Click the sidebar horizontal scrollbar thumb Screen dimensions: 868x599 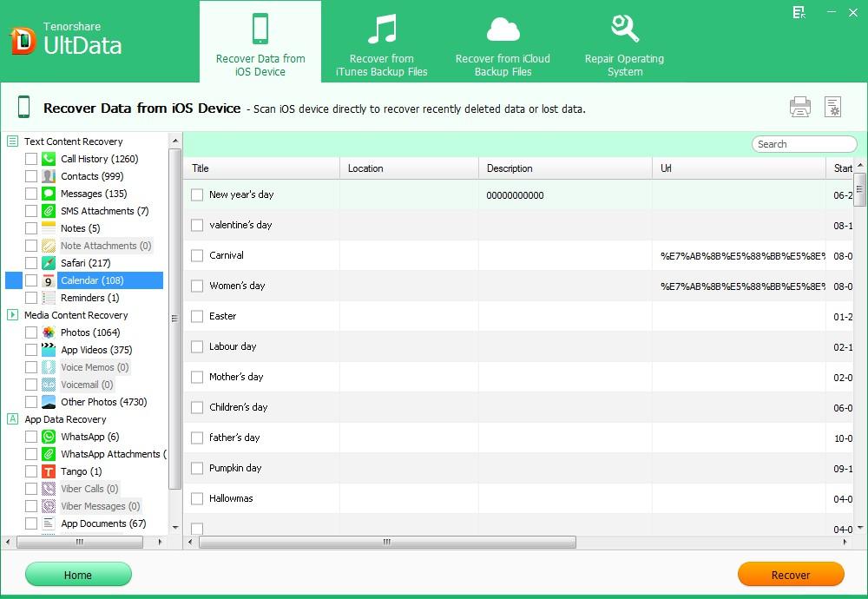coord(80,542)
